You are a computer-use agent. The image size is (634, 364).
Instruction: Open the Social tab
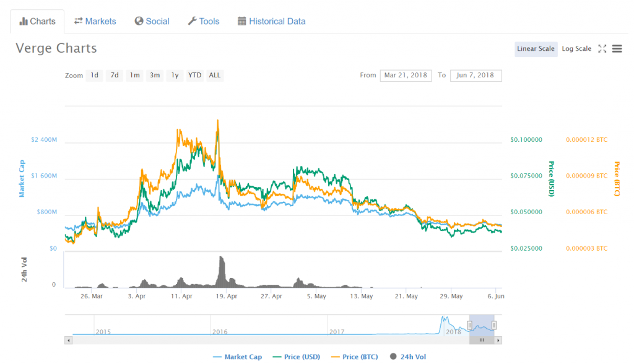pos(152,22)
